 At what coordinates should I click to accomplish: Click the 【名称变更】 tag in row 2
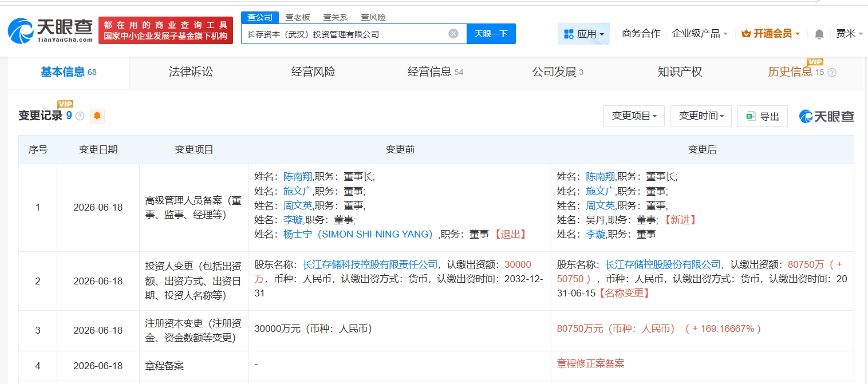[624, 293]
